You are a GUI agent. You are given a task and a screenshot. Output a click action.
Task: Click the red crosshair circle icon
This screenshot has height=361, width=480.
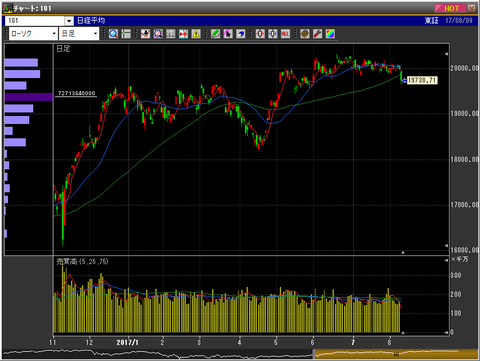point(260,34)
